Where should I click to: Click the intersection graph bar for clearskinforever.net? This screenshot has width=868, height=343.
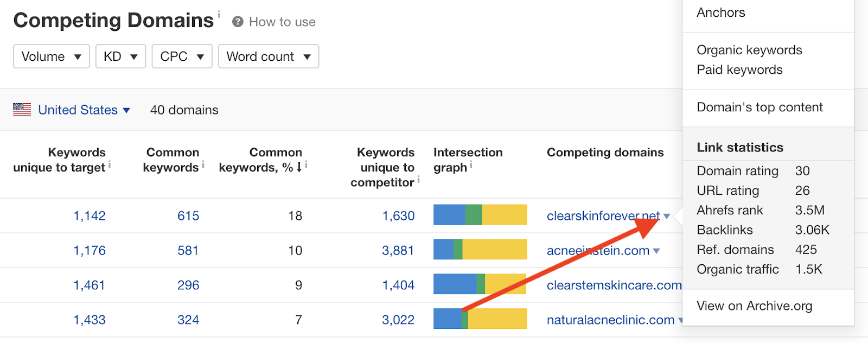point(480,214)
